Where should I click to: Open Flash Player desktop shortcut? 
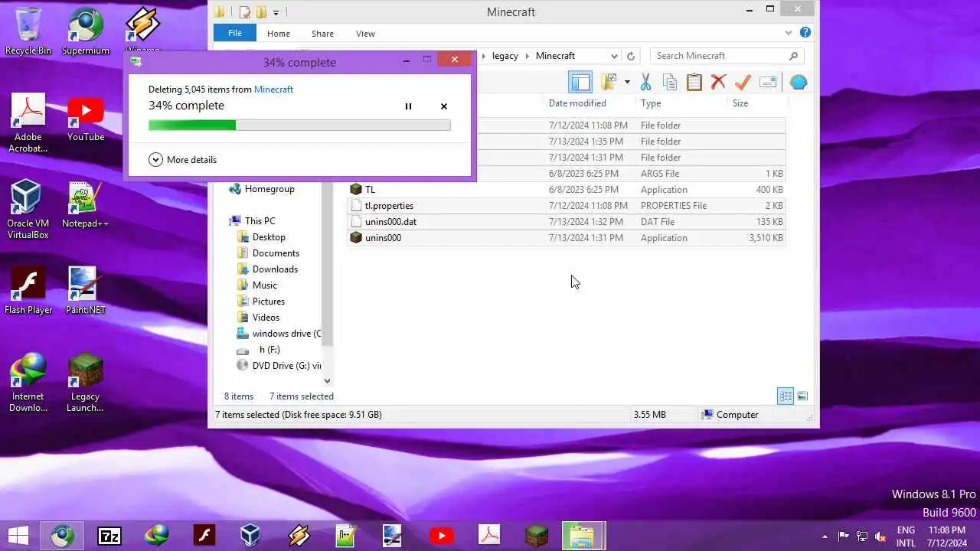coord(28,291)
